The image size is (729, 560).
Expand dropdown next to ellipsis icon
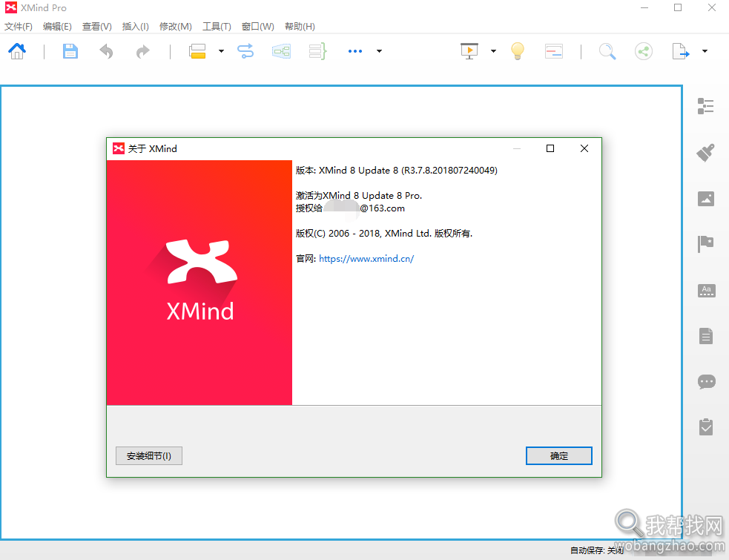click(380, 51)
